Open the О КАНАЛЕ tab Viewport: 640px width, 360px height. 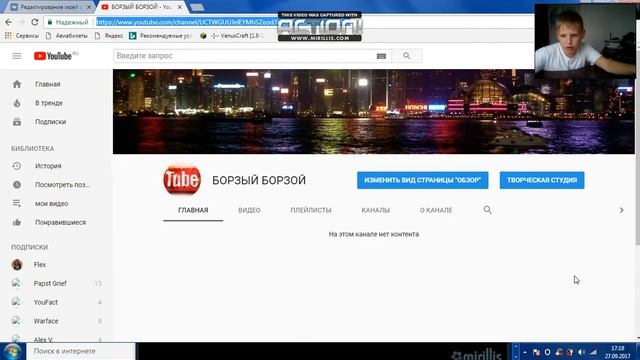pos(436,210)
